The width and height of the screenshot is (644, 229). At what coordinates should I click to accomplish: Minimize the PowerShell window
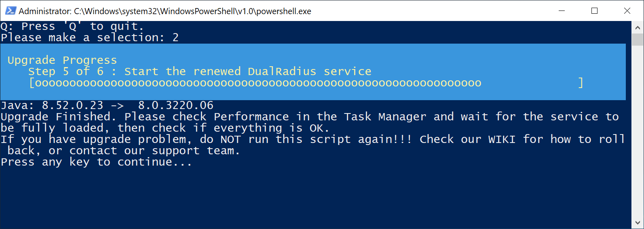[x=562, y=11]
